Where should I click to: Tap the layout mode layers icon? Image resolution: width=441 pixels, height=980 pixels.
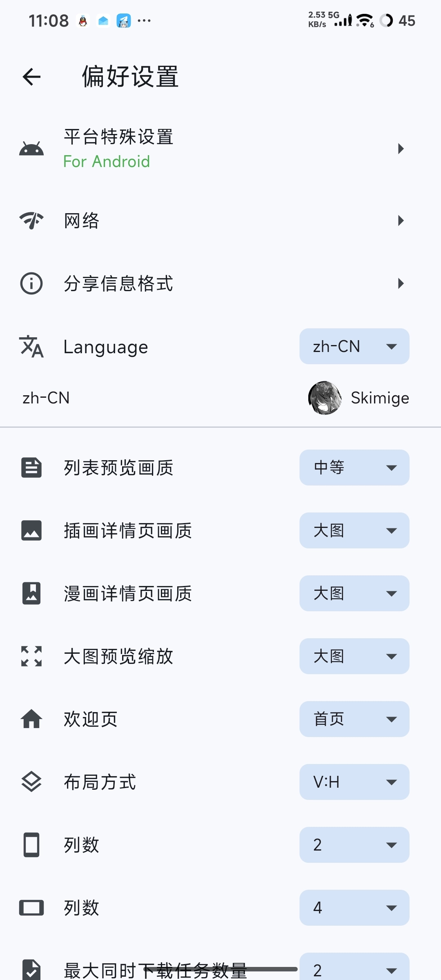31,782
